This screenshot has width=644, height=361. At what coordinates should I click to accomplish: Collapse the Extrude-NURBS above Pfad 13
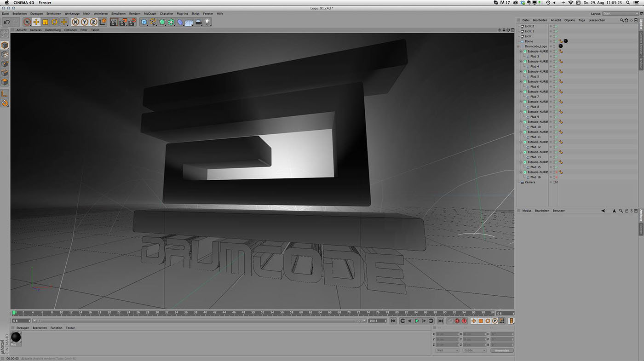coord(521,152)
